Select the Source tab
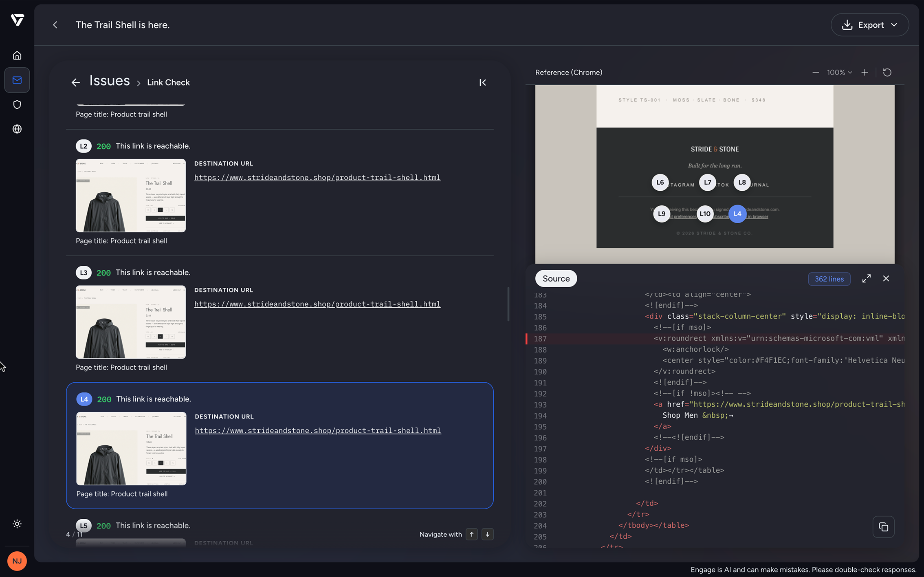The width and height of the screenshot is (924, 577). pyautogui.click(x=556, y=279)
